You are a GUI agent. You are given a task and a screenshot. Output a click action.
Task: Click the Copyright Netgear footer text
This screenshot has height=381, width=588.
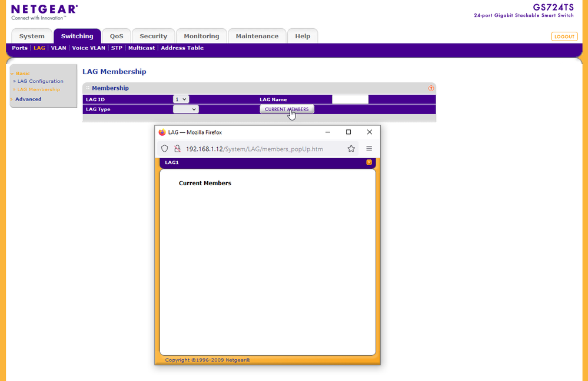(207, 360)
